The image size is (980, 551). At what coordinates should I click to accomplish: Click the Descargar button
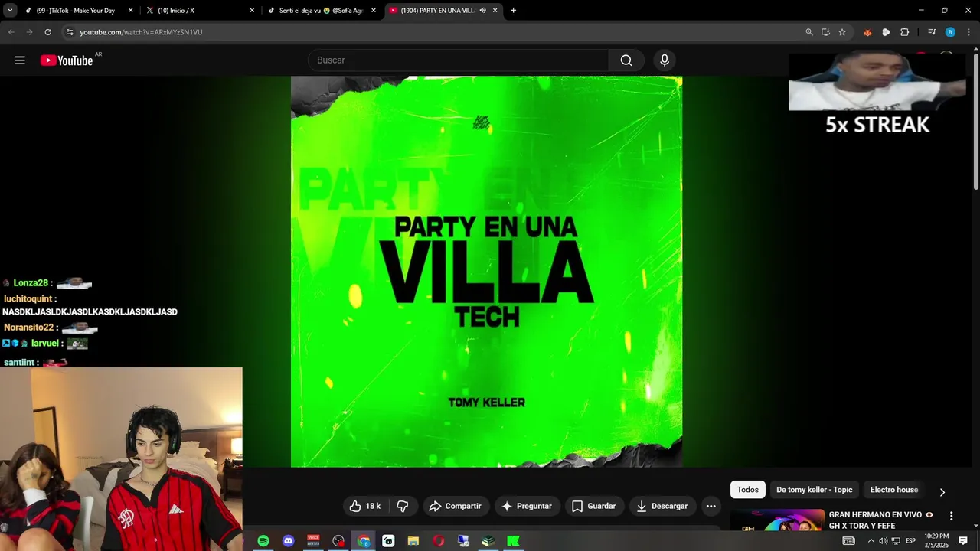[x=661, y=506]
